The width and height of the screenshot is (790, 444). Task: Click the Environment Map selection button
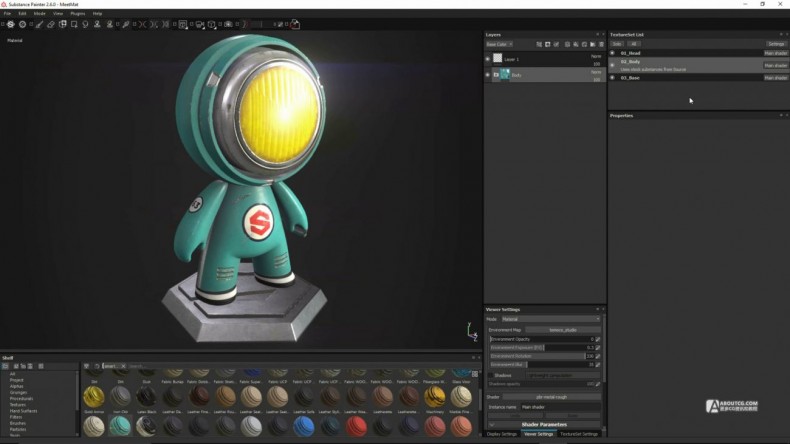pyautogui.click(x=563, y=330)
